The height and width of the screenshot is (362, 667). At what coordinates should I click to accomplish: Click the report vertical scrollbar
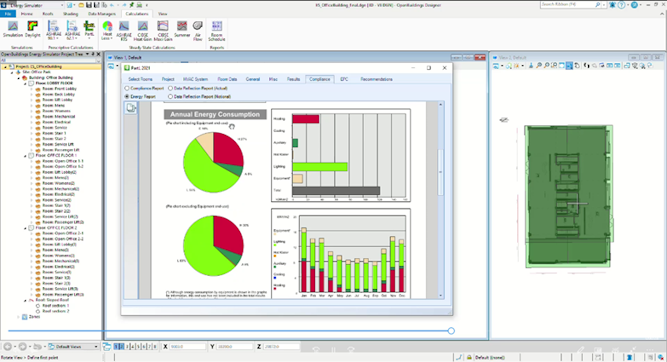[x=440, y=200]
